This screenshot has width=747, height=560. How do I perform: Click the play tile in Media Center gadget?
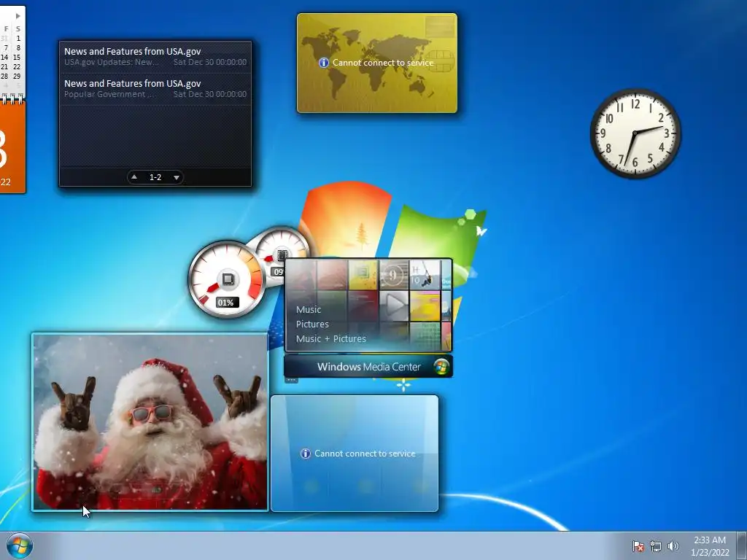[393, 306]
